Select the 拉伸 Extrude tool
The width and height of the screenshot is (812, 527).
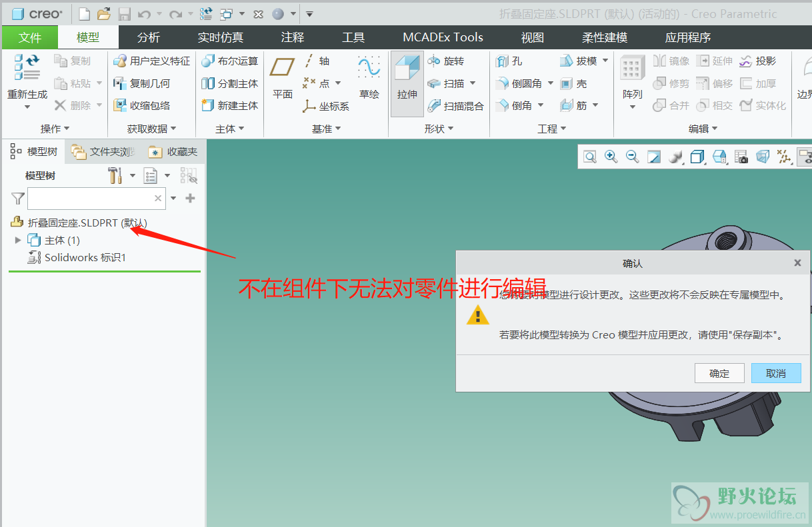click(407, 84)
